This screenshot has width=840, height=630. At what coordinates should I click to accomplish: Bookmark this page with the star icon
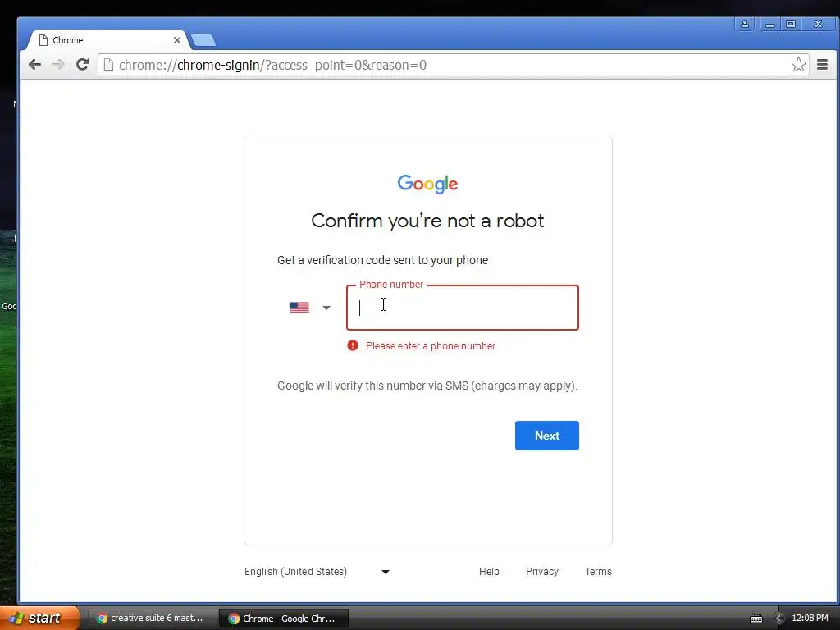click(798, 65)
